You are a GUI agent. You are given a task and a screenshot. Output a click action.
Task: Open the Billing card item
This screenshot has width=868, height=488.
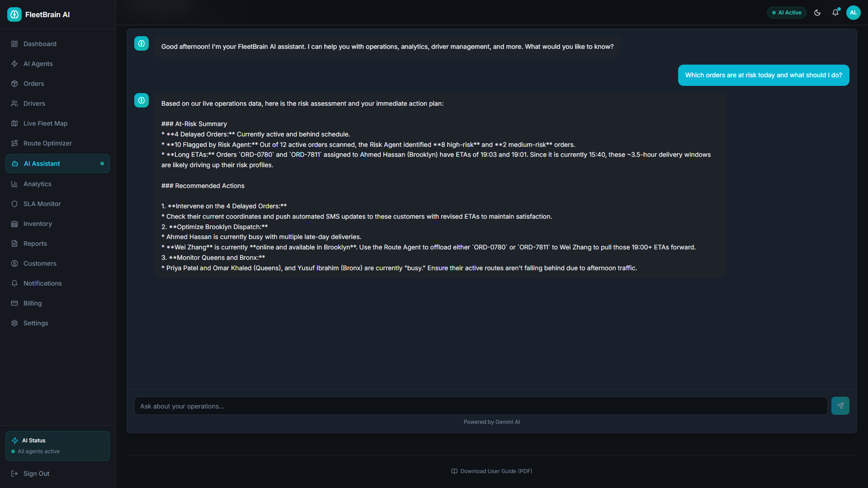(57, 303)
